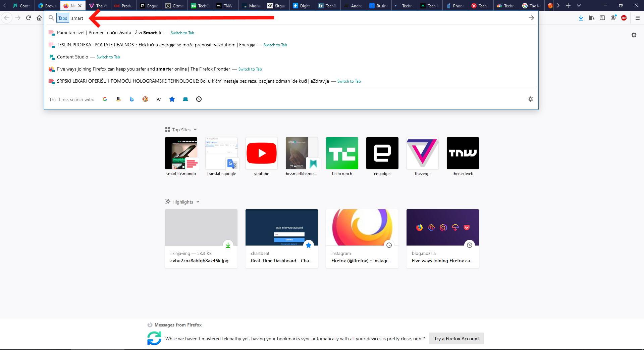Open the Adblock Plus extension
Screen dimensions: 644x350
tap(624, 18)
